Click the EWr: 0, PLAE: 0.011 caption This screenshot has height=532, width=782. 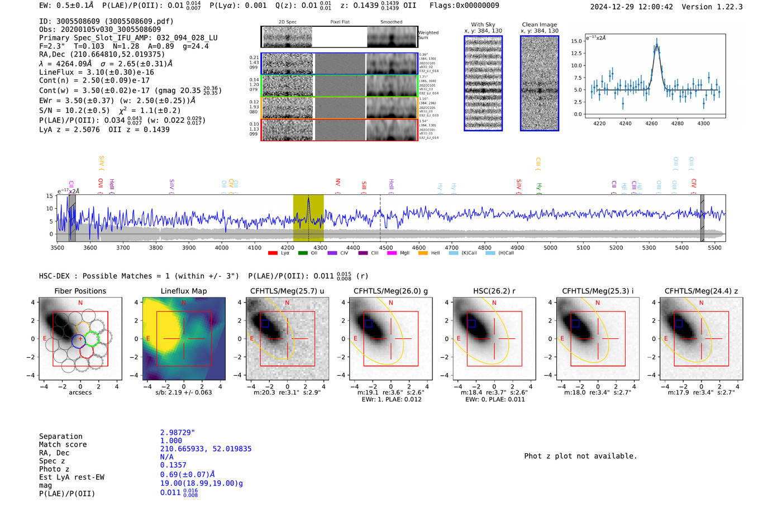pyautogui.click(x=495, y=400)
